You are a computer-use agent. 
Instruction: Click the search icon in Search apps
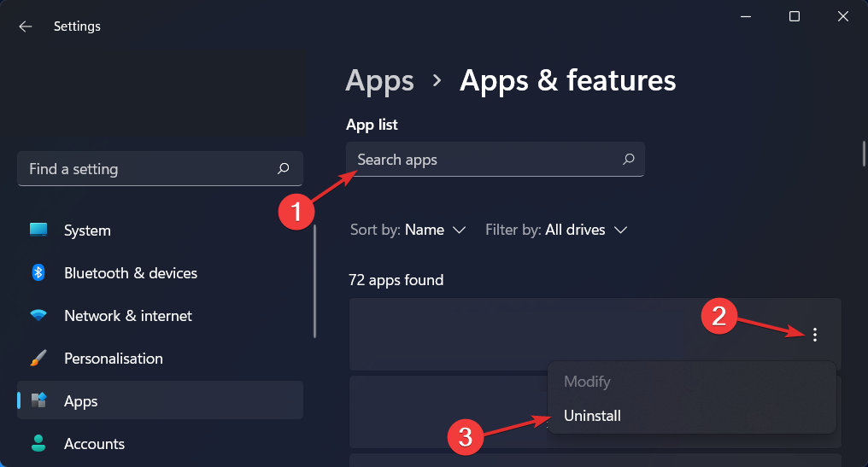629,160
